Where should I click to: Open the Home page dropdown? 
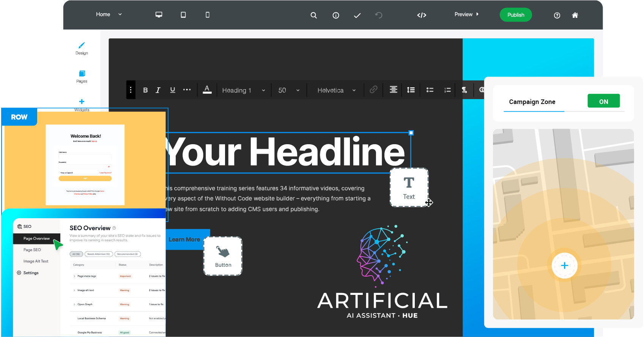tap(109, 14)
